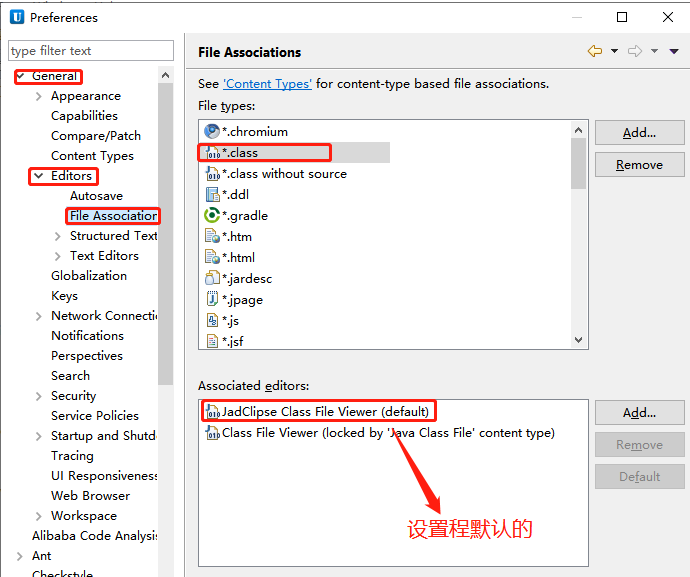Expand the Network Connections node
Viewport: 690px width, 577px height.
39,316
